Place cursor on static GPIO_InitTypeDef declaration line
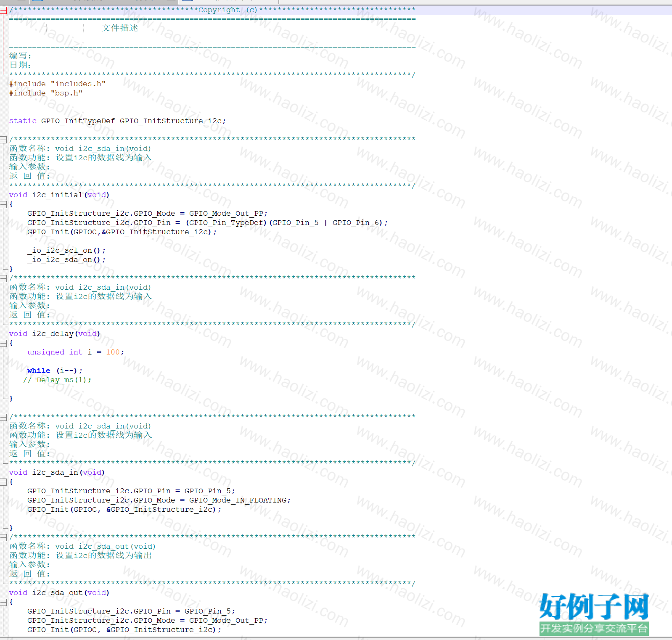Screen dimensions: 672x640 tap(117, 121)
